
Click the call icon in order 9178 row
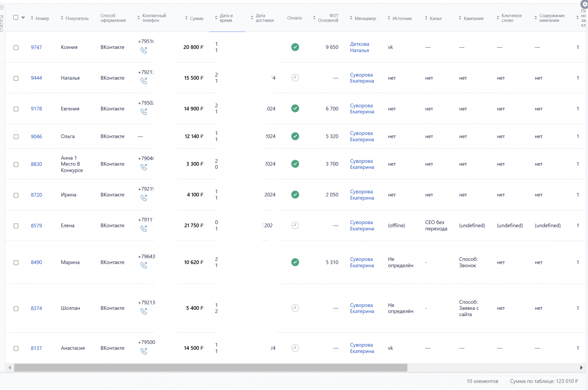tap(144, 112)
